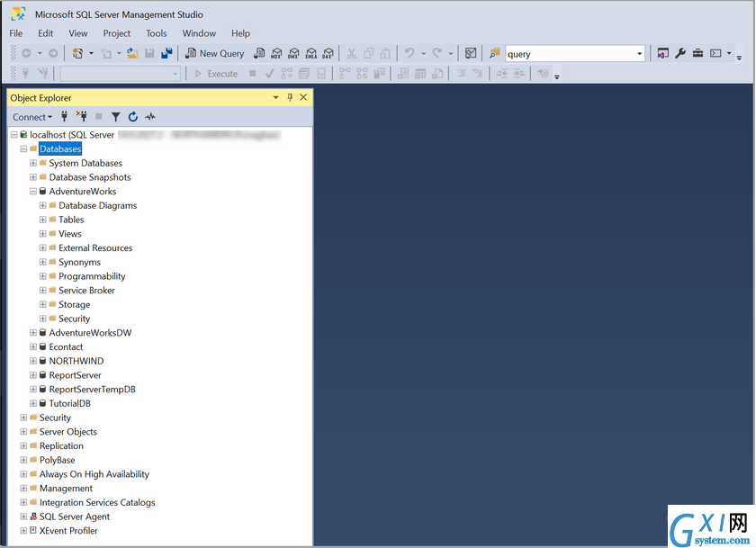Image resolution: width=756 pixels, height=548 pixels.
Task: Click the Open File folder icon
Action: pos(132,53)
